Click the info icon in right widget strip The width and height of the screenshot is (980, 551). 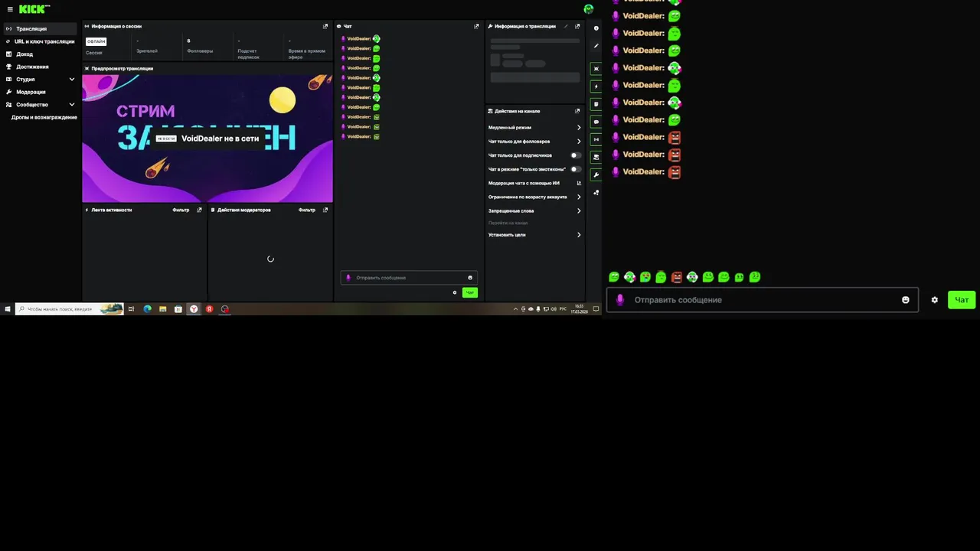click(x=596, y=28)
